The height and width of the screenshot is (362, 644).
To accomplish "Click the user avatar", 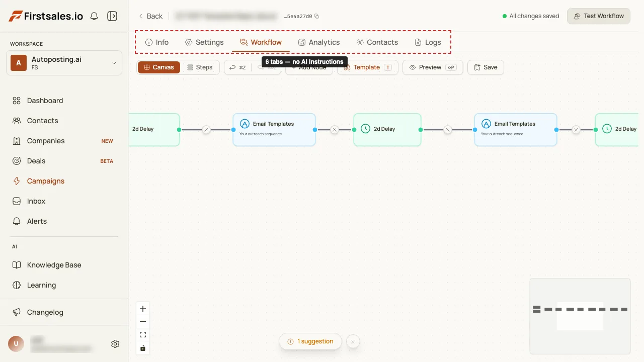I will pos(16,344).
